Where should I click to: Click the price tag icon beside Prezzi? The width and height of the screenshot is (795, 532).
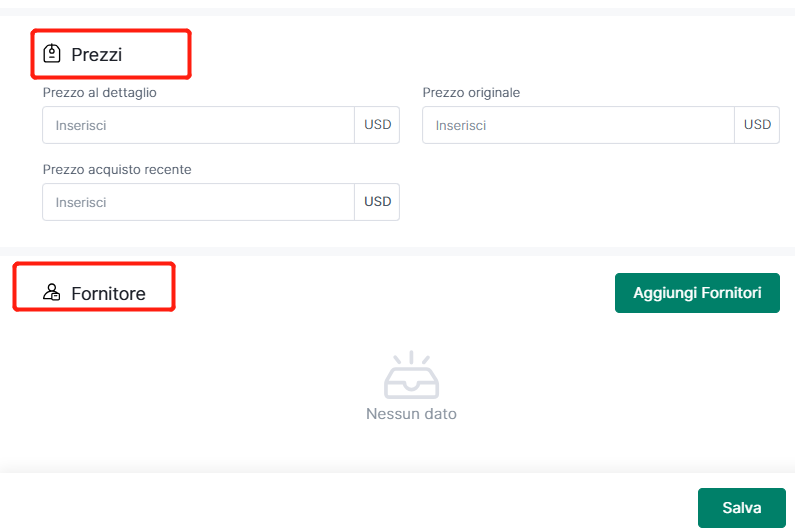(x=52, y=54)
